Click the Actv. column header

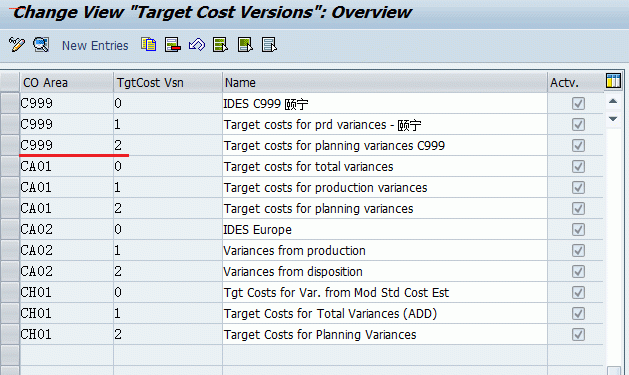(575, 83)
